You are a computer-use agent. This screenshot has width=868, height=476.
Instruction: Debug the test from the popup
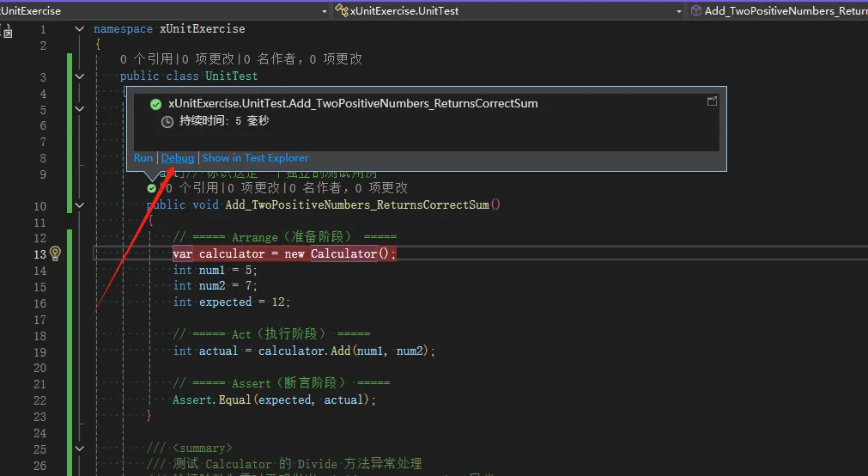pos(178,158)
